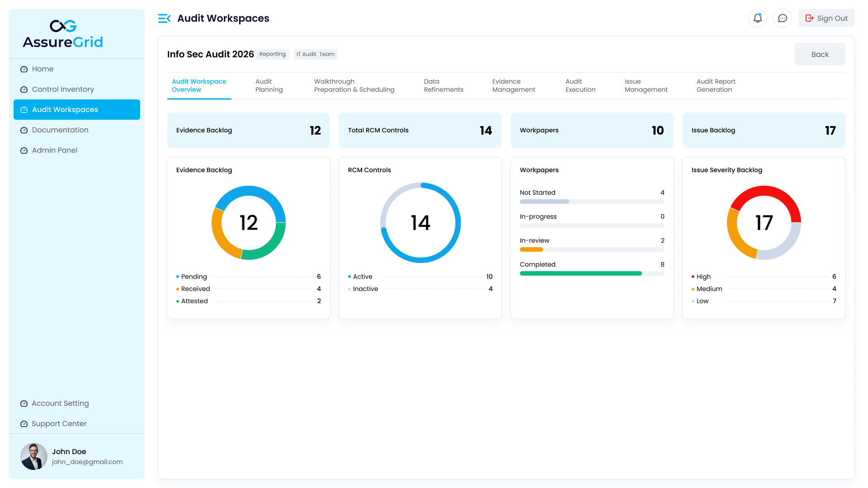
Task: Collapse the sidebar using the menu icon
Action: pyautogui.click(x=164, y=18)
